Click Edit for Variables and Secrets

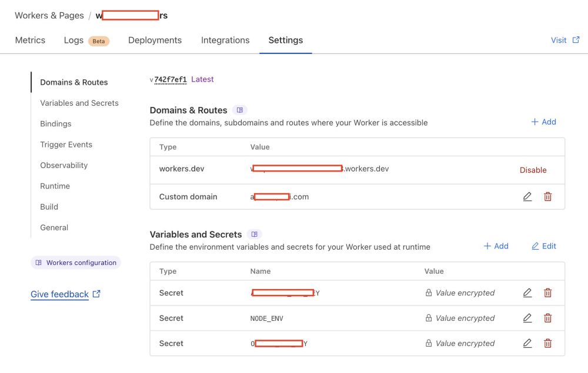pos(543,246)
